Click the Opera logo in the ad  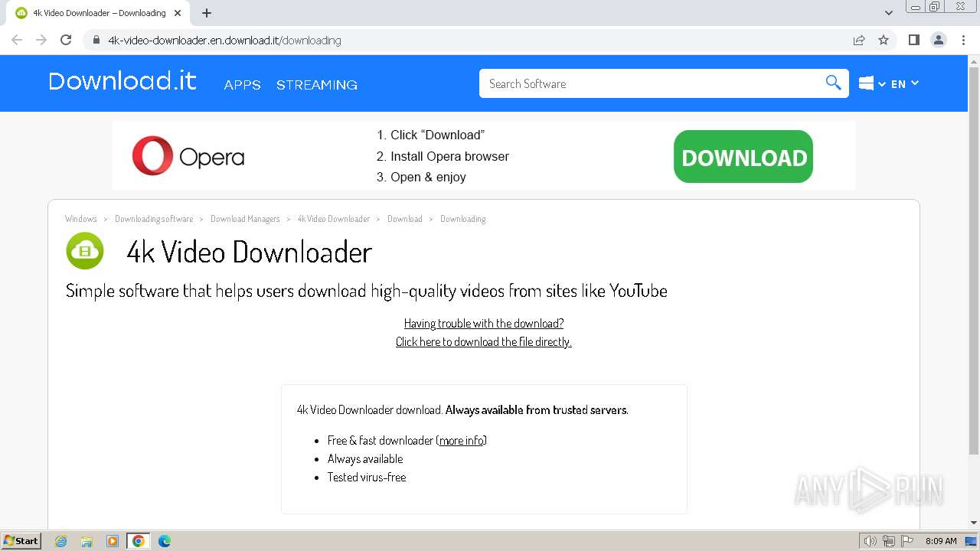click(188, 156)
